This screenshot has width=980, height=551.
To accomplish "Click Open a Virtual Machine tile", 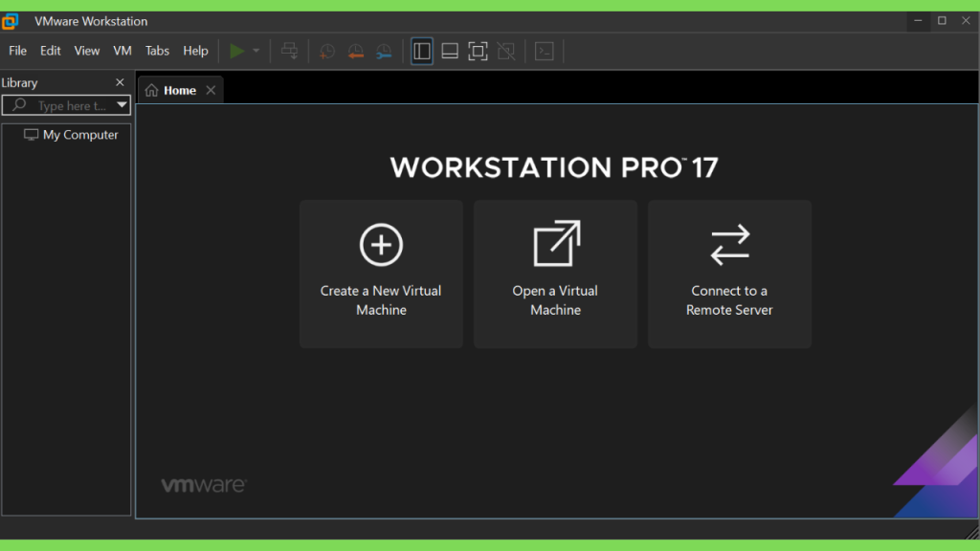I will (556, 275).
